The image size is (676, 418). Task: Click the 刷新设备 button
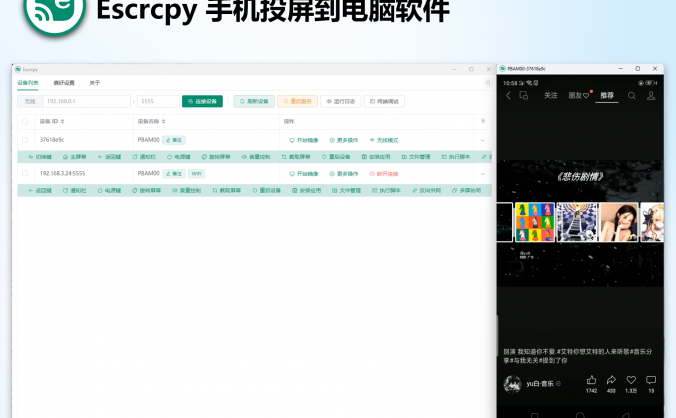click(254, 101)
